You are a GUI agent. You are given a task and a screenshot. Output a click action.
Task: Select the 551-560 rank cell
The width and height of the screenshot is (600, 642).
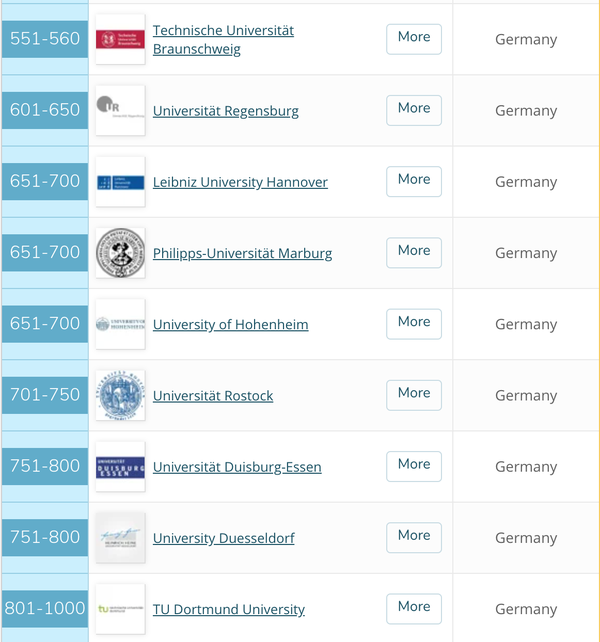(44, 39)
